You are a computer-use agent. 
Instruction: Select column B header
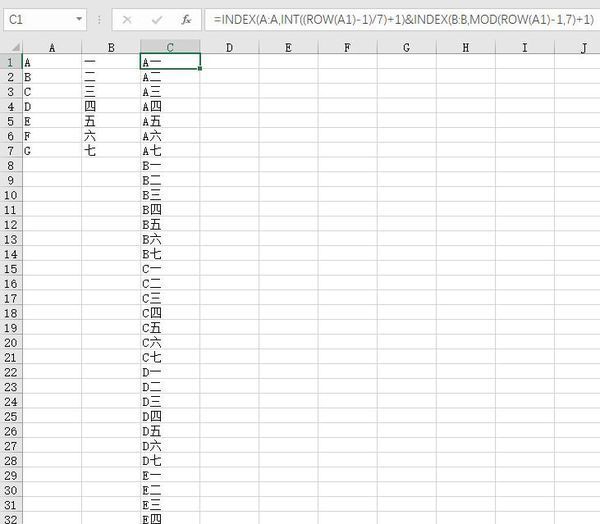(111, 47)
